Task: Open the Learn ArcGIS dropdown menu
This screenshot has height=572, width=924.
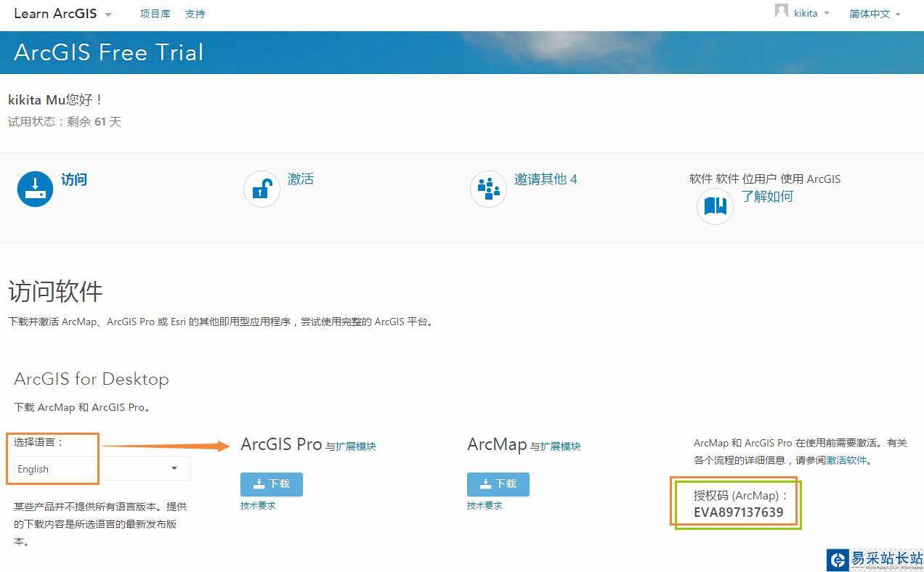Action: point(63,14)
